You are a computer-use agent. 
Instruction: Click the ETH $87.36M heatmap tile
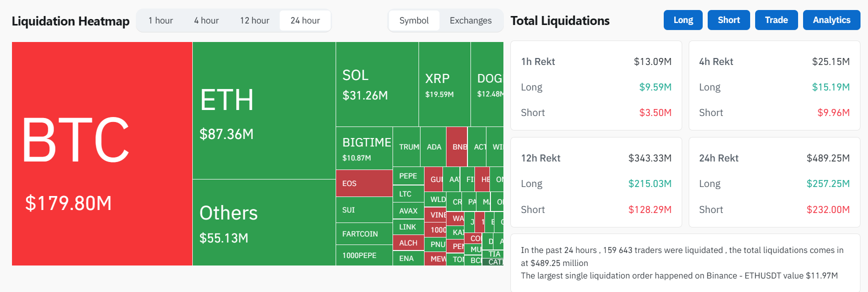264,110
